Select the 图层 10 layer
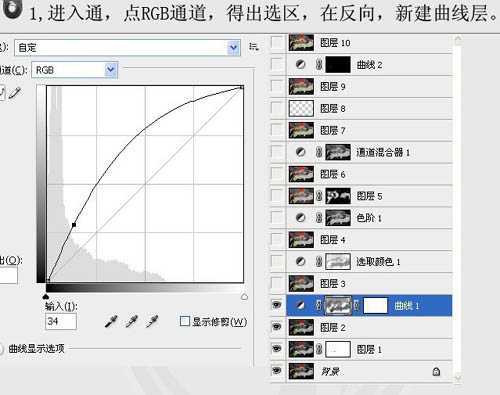Screen dimensions: 500x395 coord(369,43)
